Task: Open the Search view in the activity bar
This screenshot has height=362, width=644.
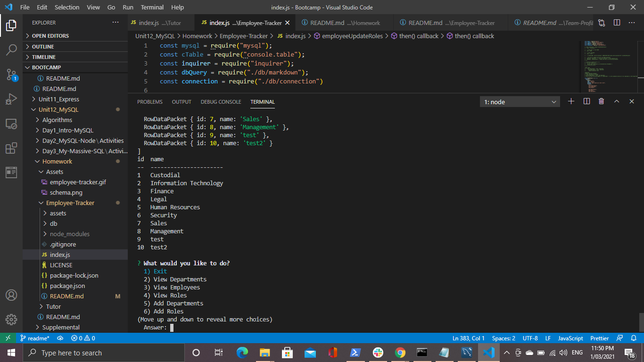Action: coord(11,49)
